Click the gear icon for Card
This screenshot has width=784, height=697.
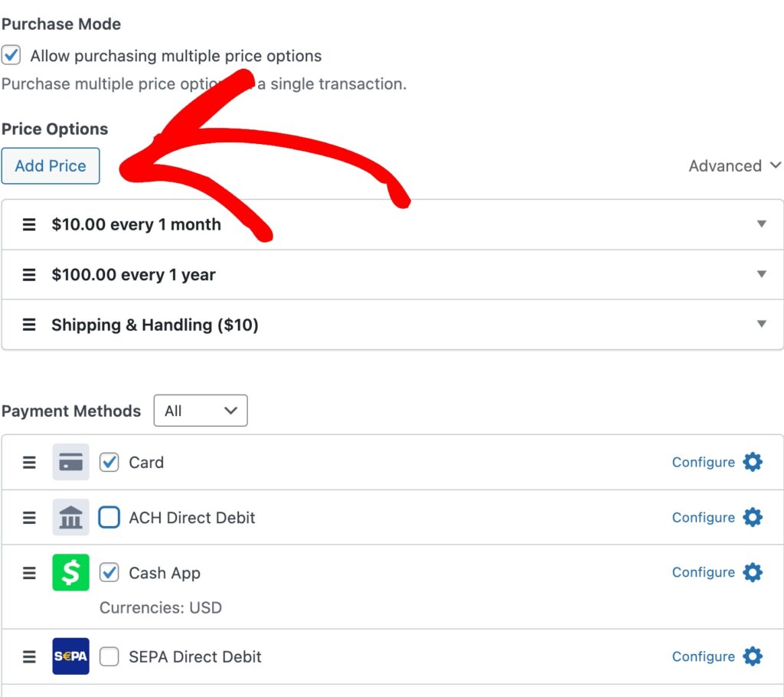pyautogui.click(x=753, y=462)
